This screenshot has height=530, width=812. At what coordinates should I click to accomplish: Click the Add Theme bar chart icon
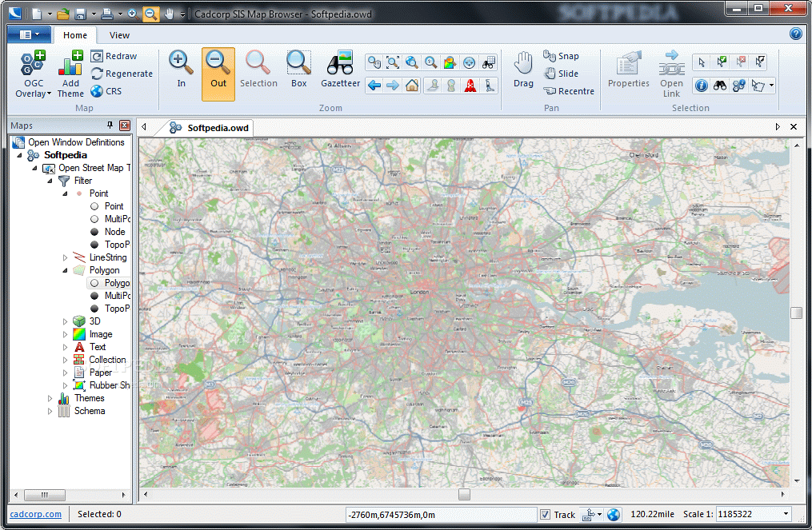pos(70,62)
